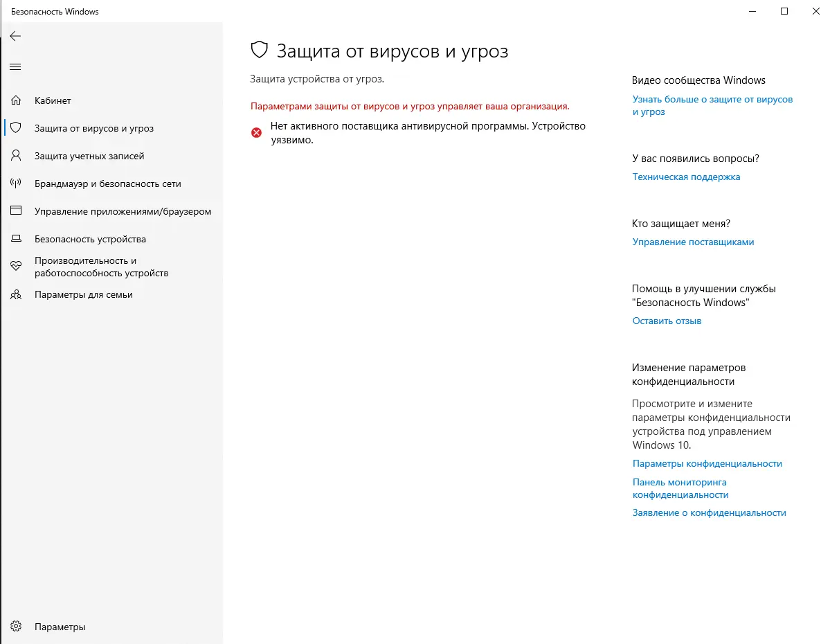830x644 pixels.
Task: Click the red error status icon
Action: pos(256,132)
